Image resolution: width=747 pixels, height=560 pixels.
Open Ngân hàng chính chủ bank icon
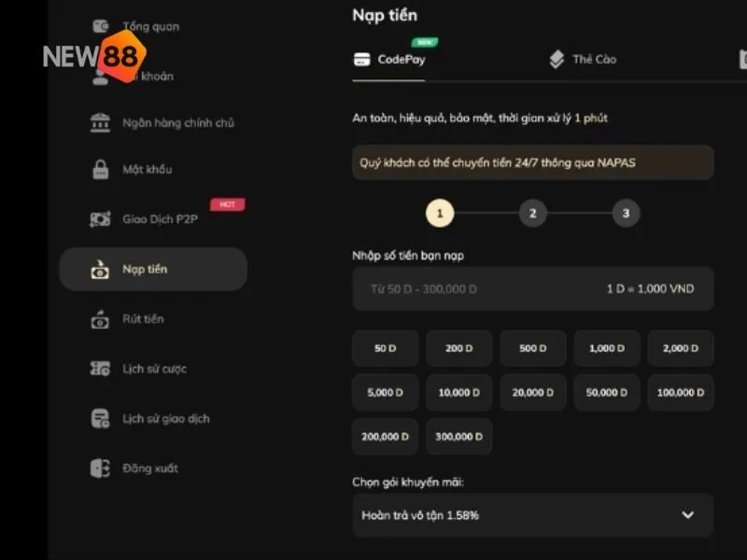pyautogui.click(x=100, y=123)
